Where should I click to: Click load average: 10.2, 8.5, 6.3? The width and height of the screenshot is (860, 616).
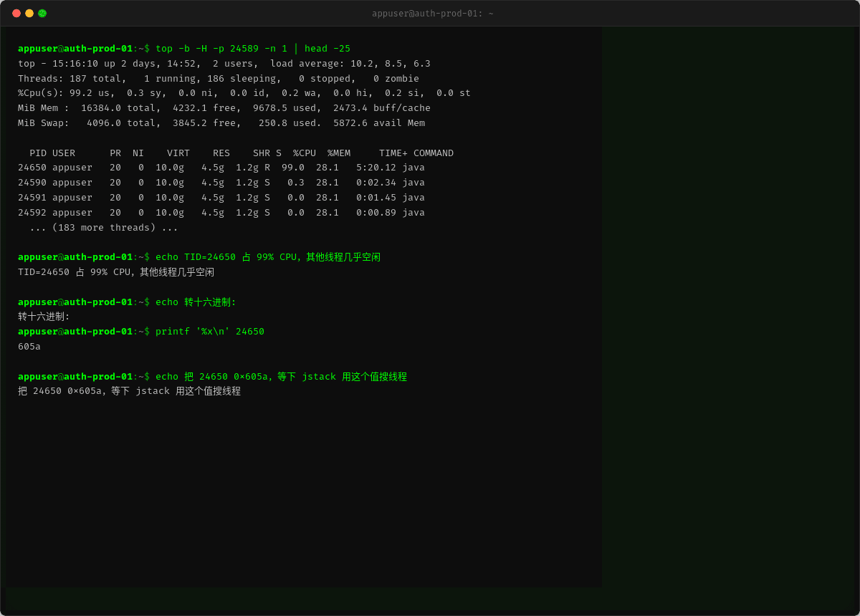(x=350, y=64)
